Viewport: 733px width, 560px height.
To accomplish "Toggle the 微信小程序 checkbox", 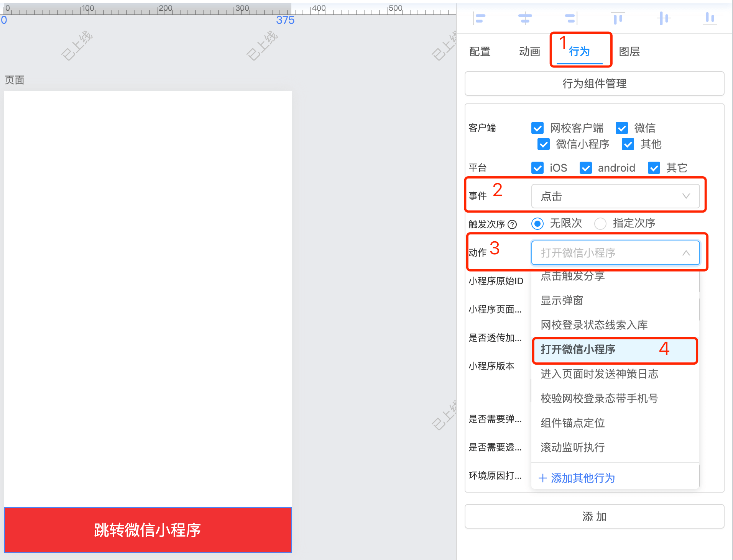I will [544, 144].
